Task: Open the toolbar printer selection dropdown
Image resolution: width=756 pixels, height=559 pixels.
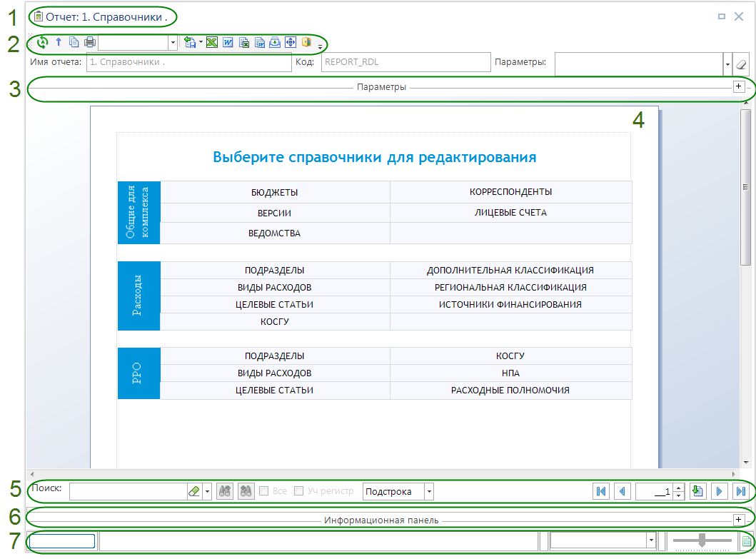Action: (x=173, y=43)
